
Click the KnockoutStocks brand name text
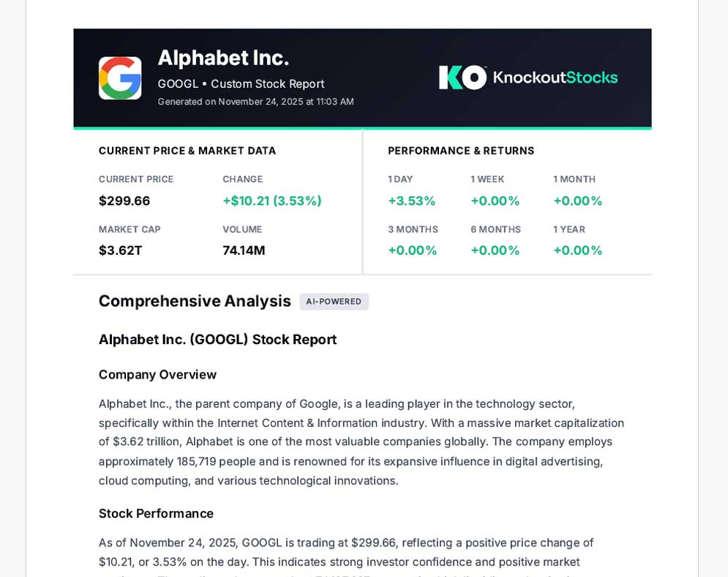tap(555, 78)
